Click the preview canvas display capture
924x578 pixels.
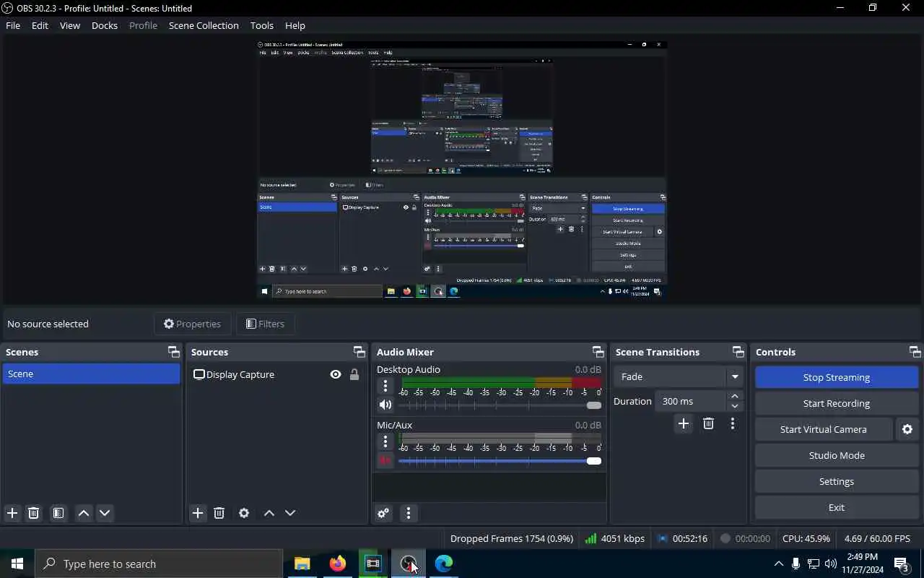click(x=462, y=170)
